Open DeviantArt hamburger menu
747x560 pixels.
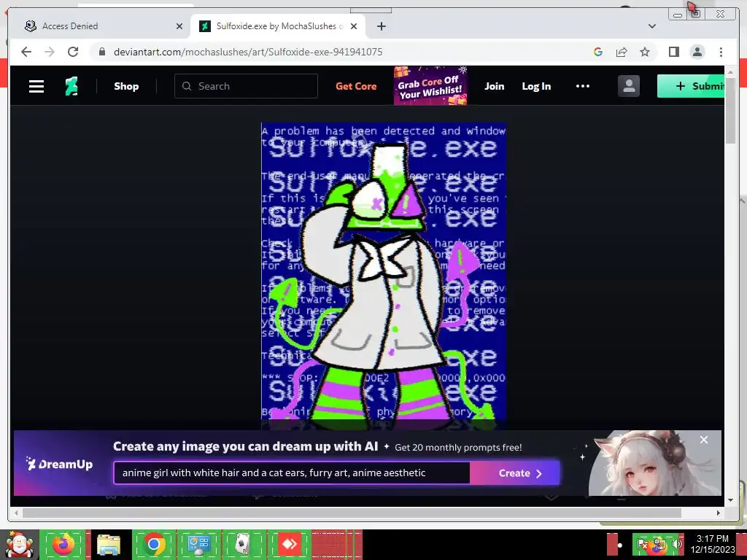pos(36,86)
